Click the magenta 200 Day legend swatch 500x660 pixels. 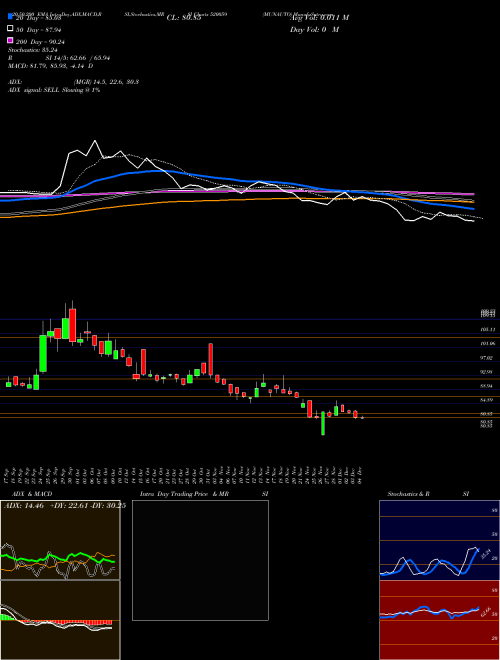click(x=11, y=41)
